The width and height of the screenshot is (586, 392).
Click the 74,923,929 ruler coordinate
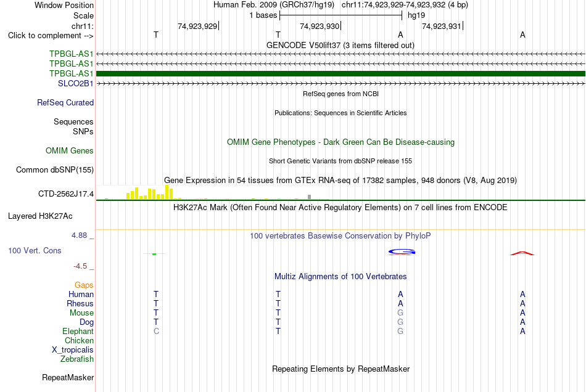click(x=197, y=26)
